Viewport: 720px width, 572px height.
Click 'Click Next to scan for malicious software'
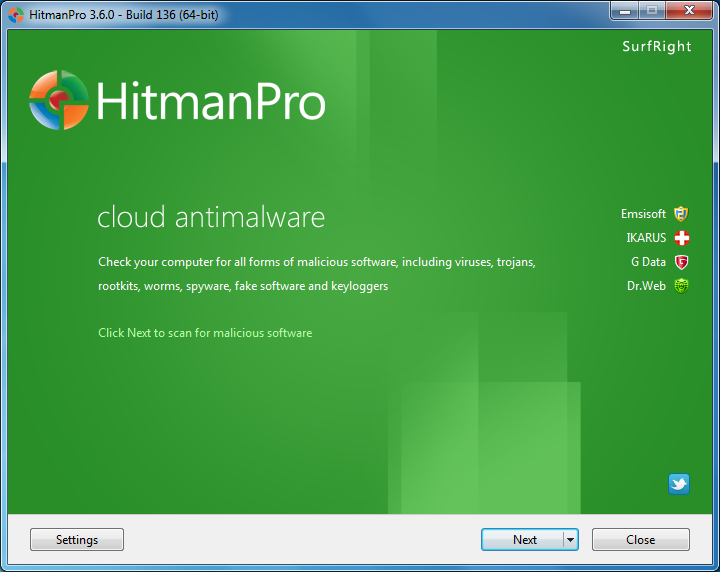coord(205,333)
